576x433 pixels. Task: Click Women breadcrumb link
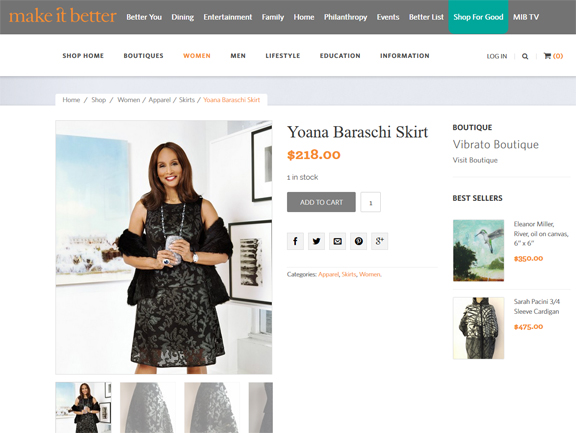coord(129,100)
